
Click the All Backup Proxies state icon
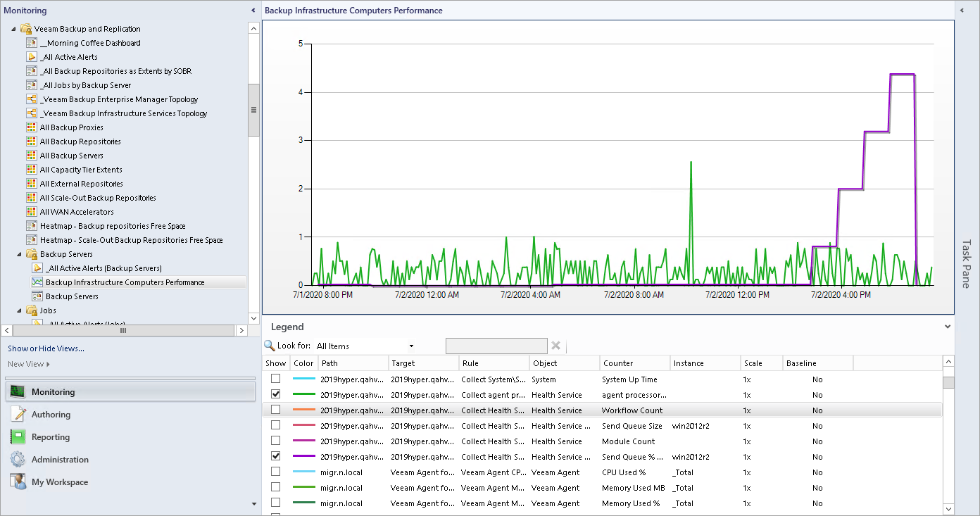(x=32, y=127)
